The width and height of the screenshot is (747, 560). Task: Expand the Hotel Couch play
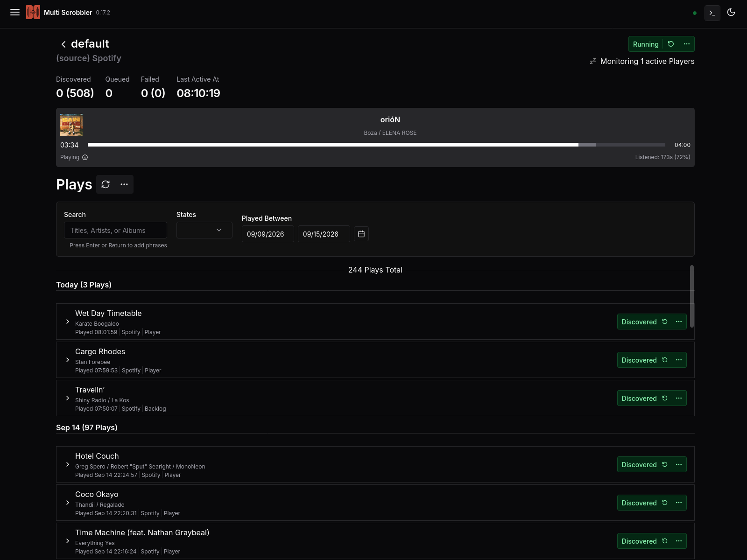click(68, 464)
